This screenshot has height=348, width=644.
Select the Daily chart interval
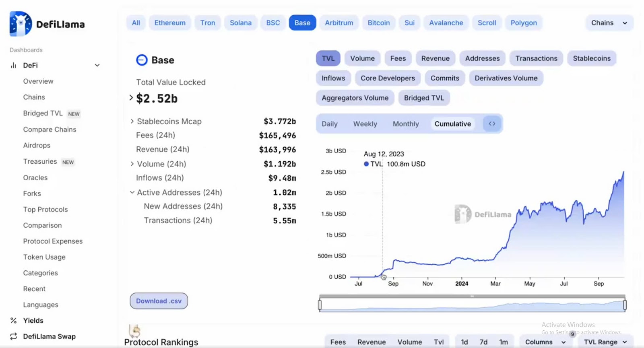330,124
